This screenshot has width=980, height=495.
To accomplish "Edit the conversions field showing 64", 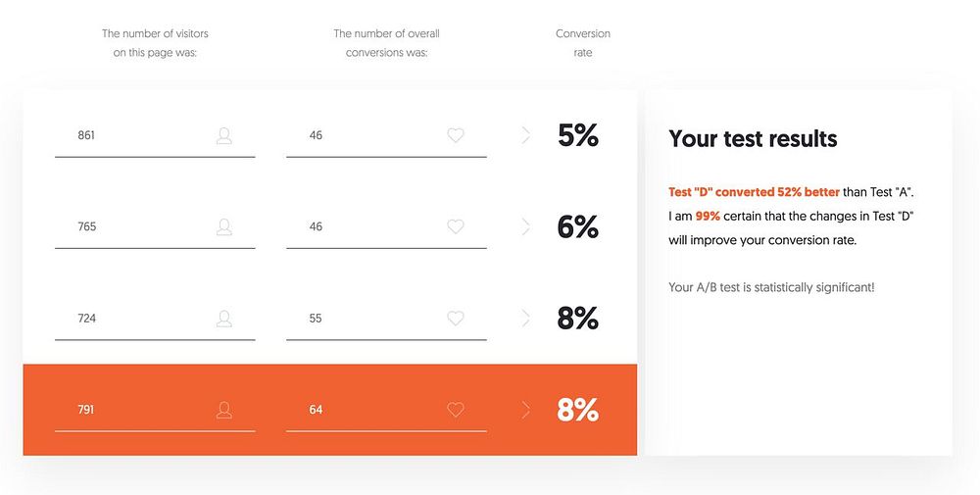I will point(368,410).
